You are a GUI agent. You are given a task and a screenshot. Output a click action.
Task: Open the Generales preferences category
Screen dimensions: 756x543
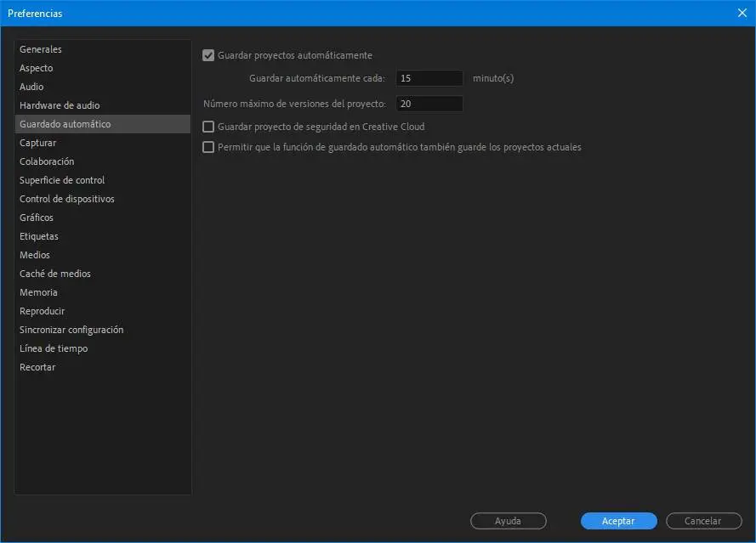[x=103, y=49]
